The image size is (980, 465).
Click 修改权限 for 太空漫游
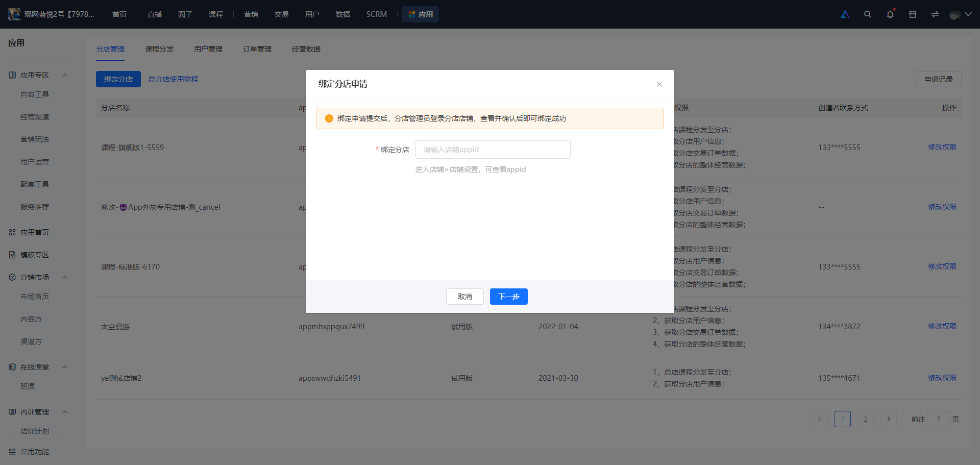point(942,326)
